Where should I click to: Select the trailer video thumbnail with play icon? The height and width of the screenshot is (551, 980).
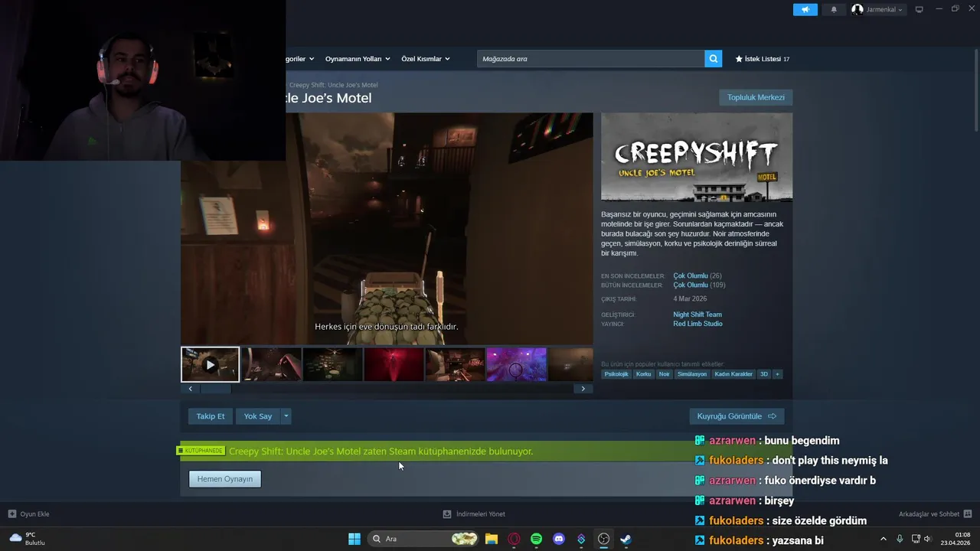[210, 365]
